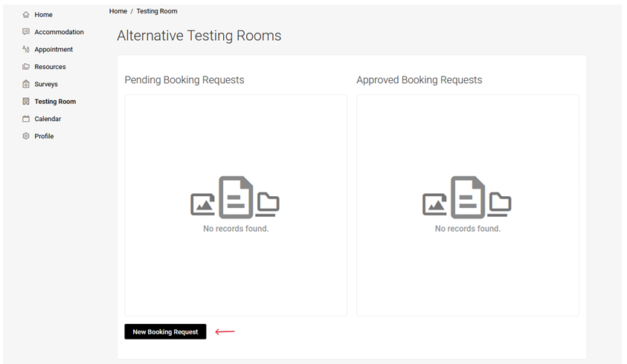Viewport: 627px width, 364px height.
Task: Click the empty-state documents icon in Pending panel
Action: tap(235, 198)
